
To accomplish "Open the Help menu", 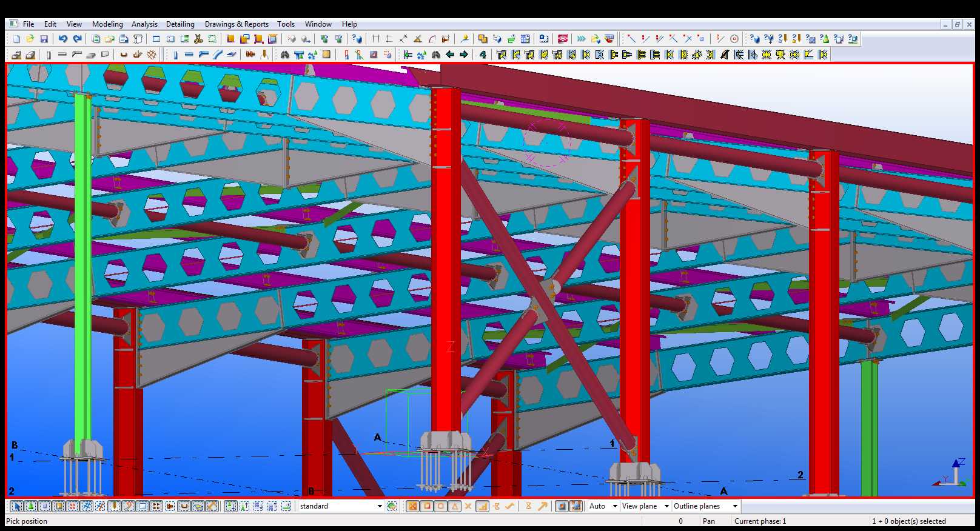I will [x=349, y=24].
